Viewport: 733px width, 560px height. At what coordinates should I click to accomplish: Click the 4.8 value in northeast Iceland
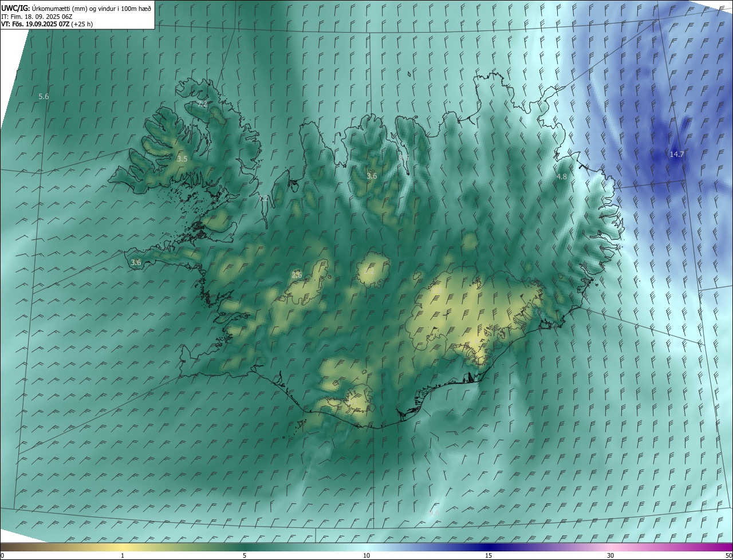pyautogui.click(x=562, y=177)
